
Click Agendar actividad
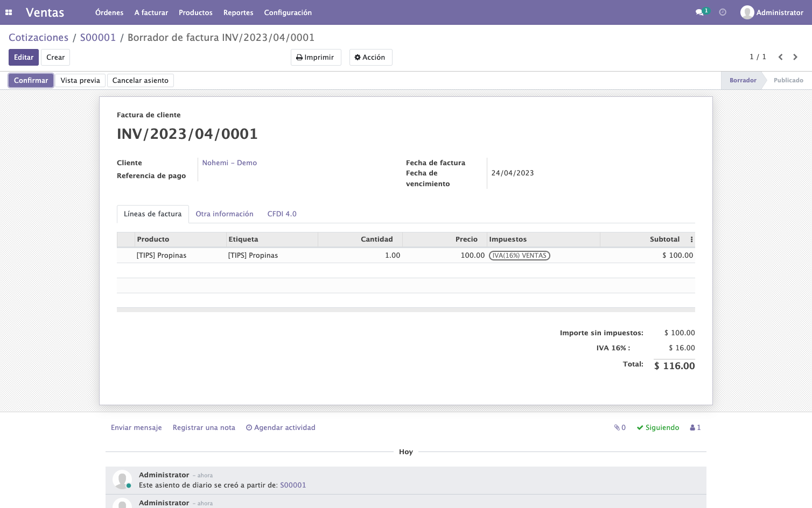(281, 428)
